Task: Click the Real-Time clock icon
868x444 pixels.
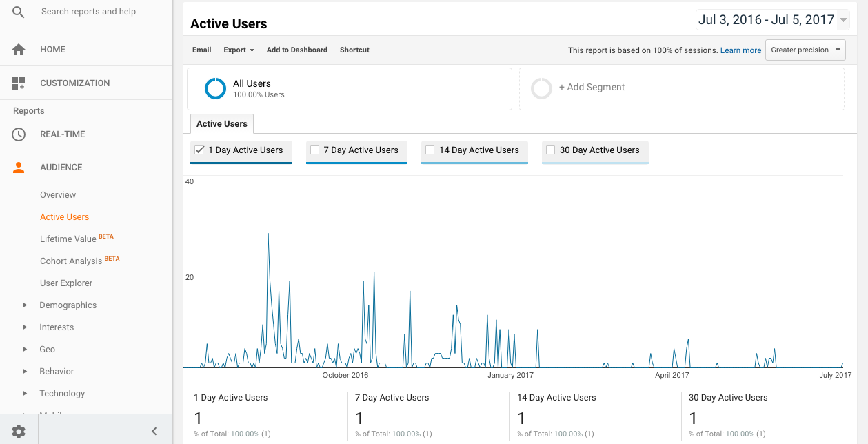Action: (x=19, y=134)
